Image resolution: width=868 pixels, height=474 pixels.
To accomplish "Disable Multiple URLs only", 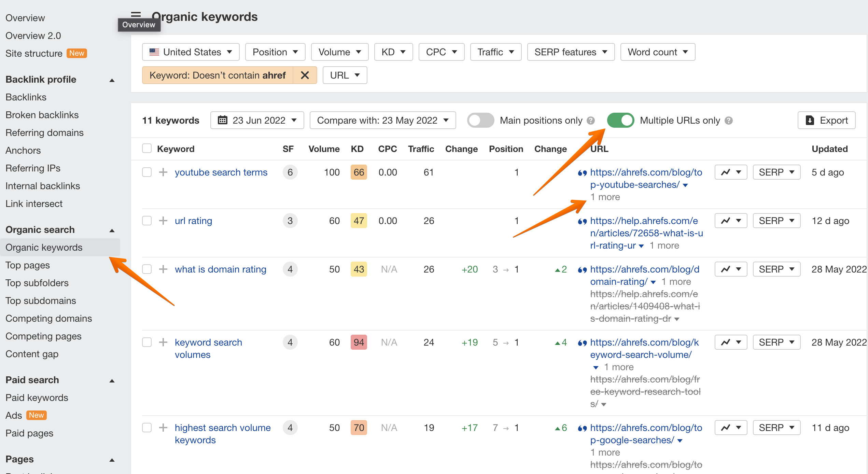I will (620, 120).
